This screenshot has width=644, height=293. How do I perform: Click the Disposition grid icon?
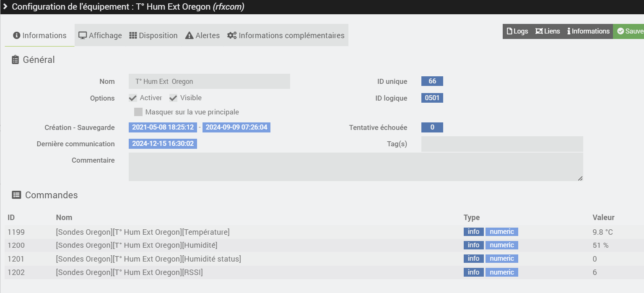click(133, 36)
